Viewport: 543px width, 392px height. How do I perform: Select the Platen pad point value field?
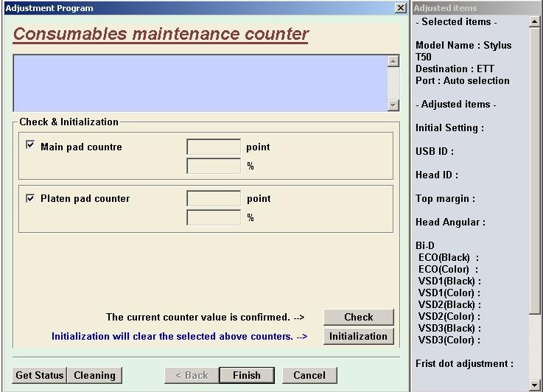pyautogui.click(x=214, y=198)
